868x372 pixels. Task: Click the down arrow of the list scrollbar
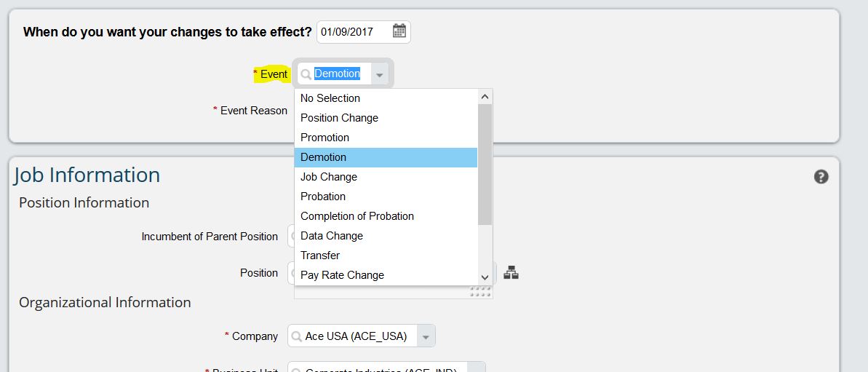point(485,277)
